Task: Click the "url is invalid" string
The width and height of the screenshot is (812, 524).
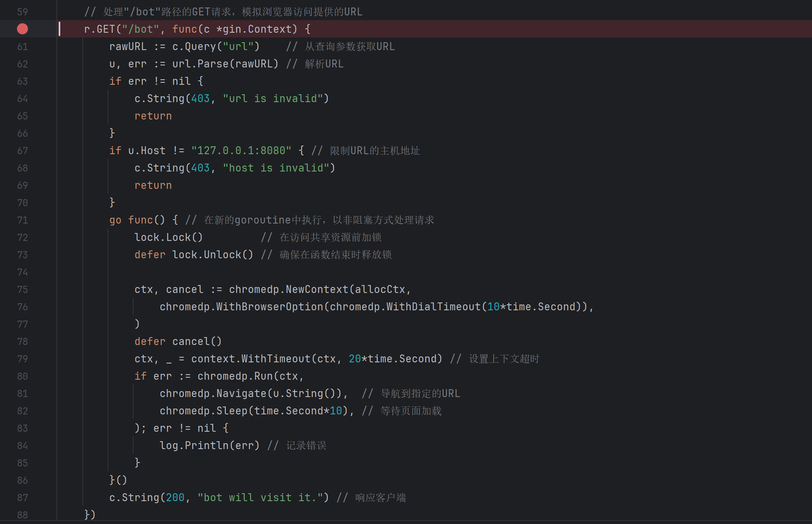Action: [x=273, y=99]
